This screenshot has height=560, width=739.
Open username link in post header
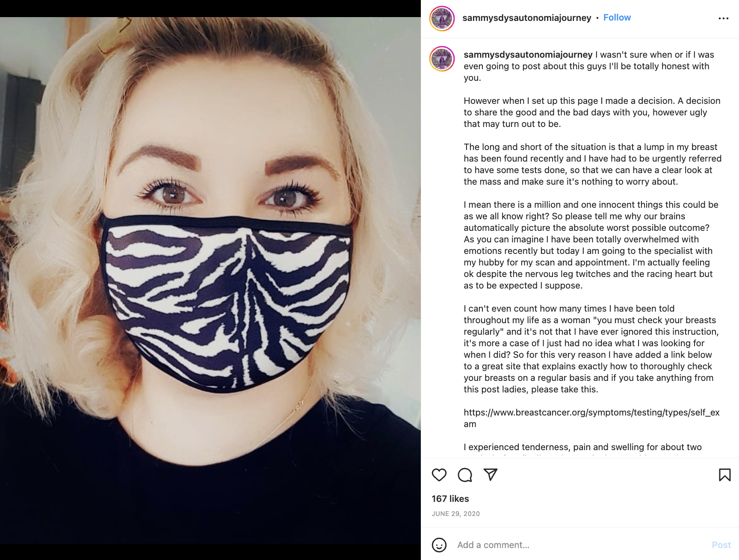(527, 18)
